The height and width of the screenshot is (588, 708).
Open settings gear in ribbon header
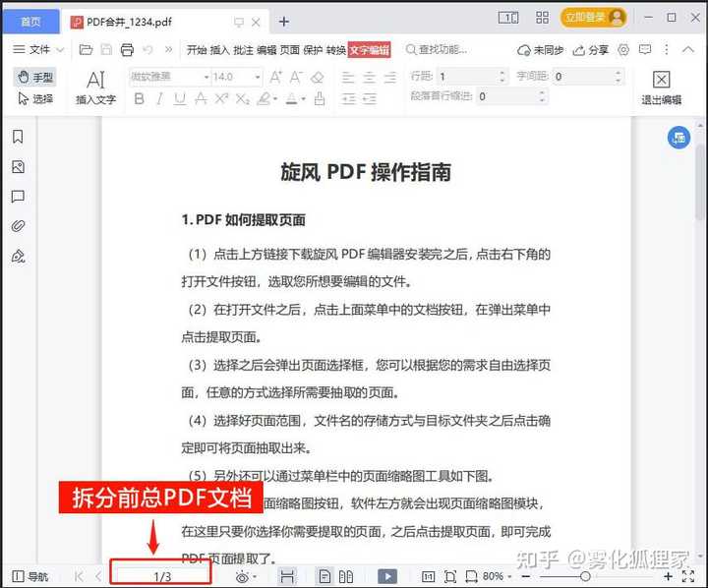[x=623, y=49]
